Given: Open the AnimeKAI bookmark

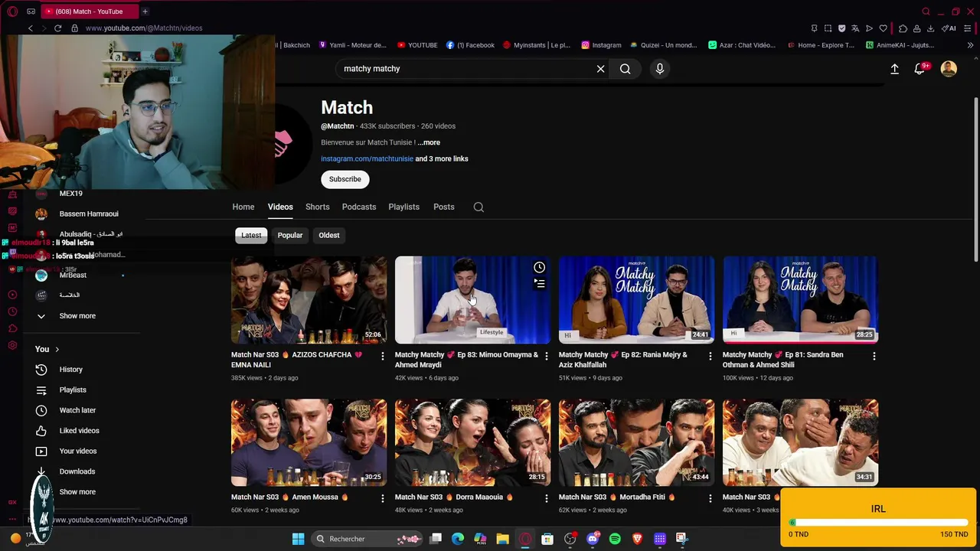Looking at the screenshot, I should (x=900, y=45).
